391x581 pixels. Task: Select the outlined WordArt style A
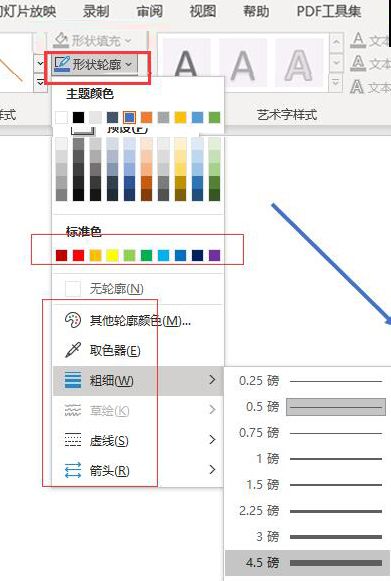pos(298,65)
